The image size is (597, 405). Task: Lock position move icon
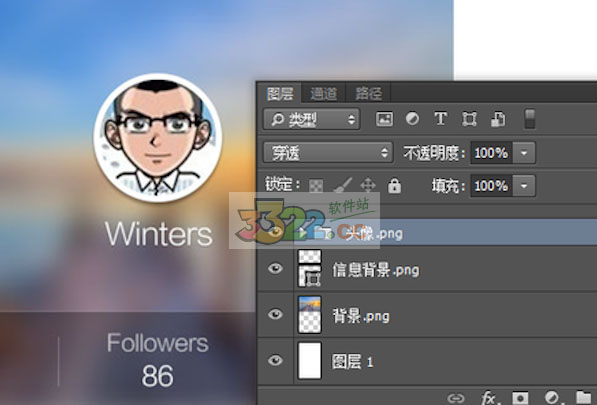tap(368, 185)
